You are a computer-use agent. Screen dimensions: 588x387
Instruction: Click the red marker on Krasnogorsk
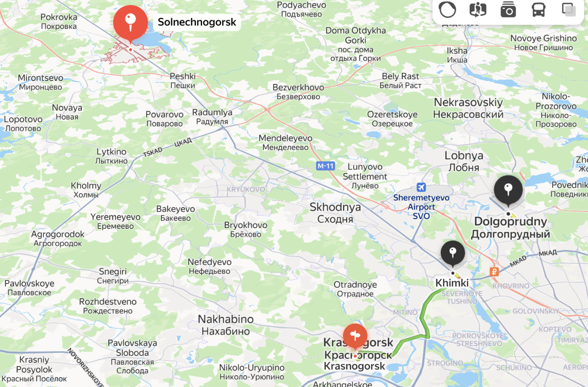(x=355, y=337)
